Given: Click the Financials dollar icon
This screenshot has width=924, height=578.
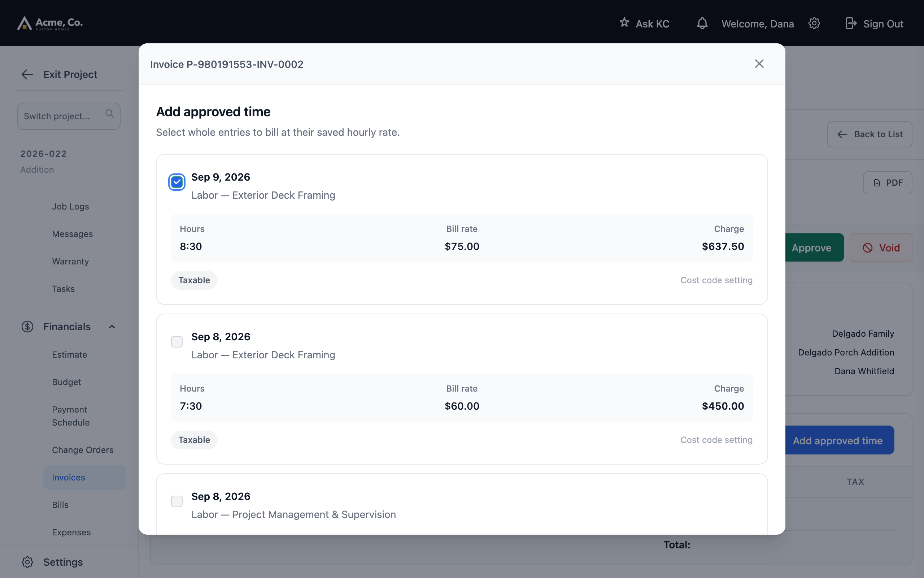Looking at the screenshot, I should [27, 327].
